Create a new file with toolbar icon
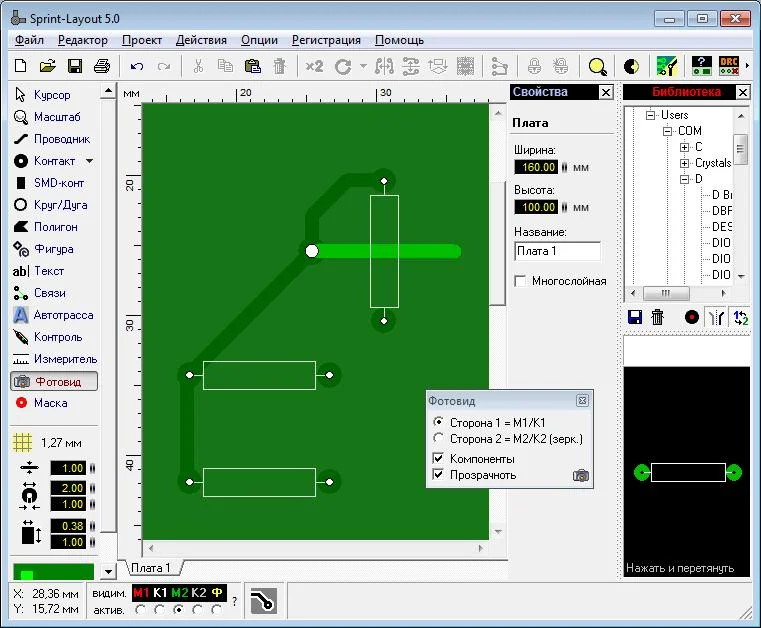Viewport: 761px width, 628px height. point(20,66)
